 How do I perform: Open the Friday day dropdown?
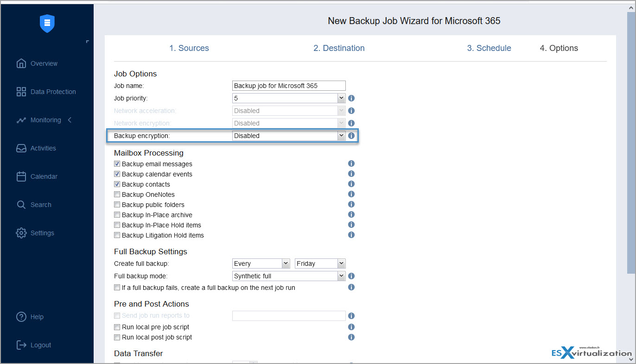(x=320, y=264)
